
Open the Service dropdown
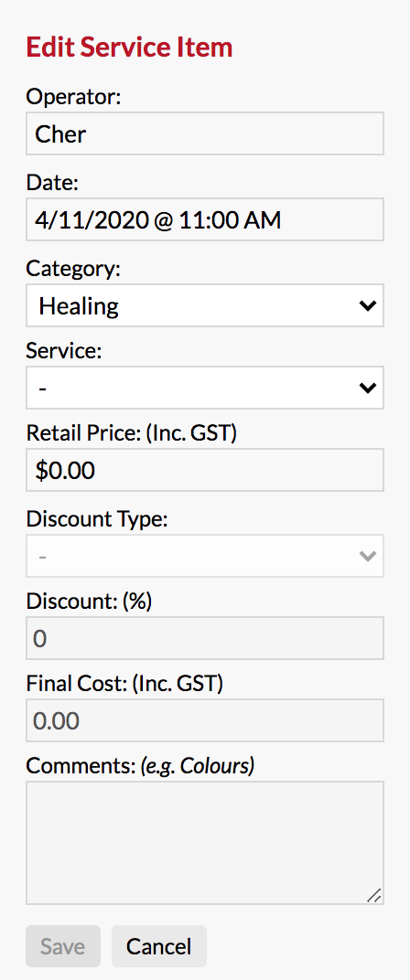coord(205,388)
